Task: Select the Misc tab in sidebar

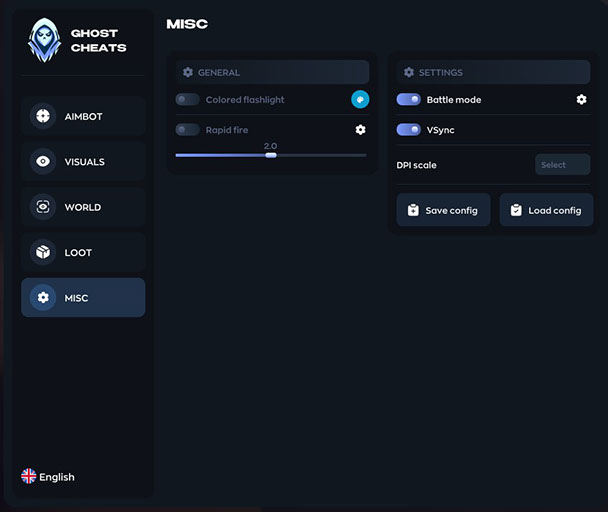Action: (x=83, y=298)
